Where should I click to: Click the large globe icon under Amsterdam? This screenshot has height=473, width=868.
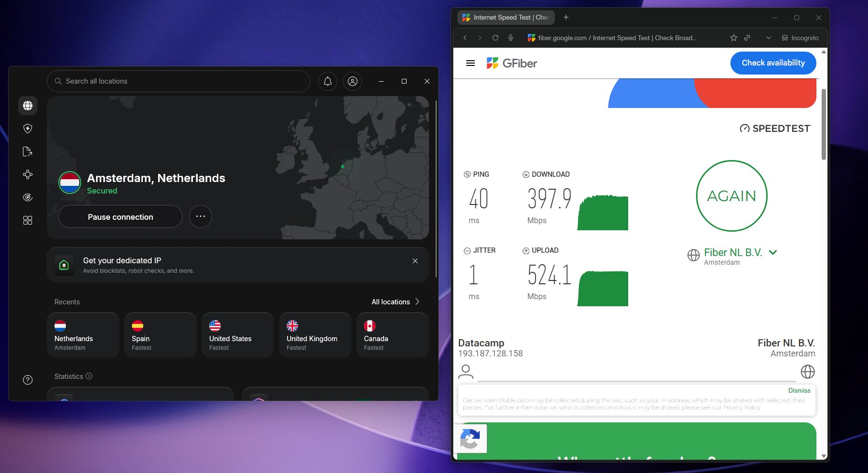(x=807, y=372)
